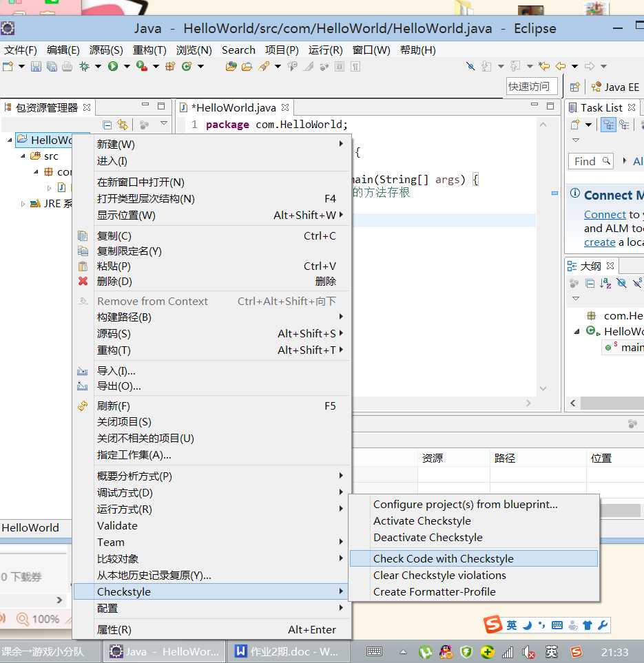
Task: Click Sogou input method S logo
Action: [x=493, y=624]
